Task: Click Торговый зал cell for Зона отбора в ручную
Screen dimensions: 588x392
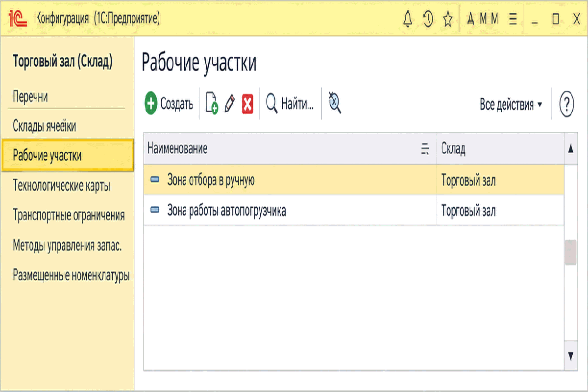Action: pos(500,180)
